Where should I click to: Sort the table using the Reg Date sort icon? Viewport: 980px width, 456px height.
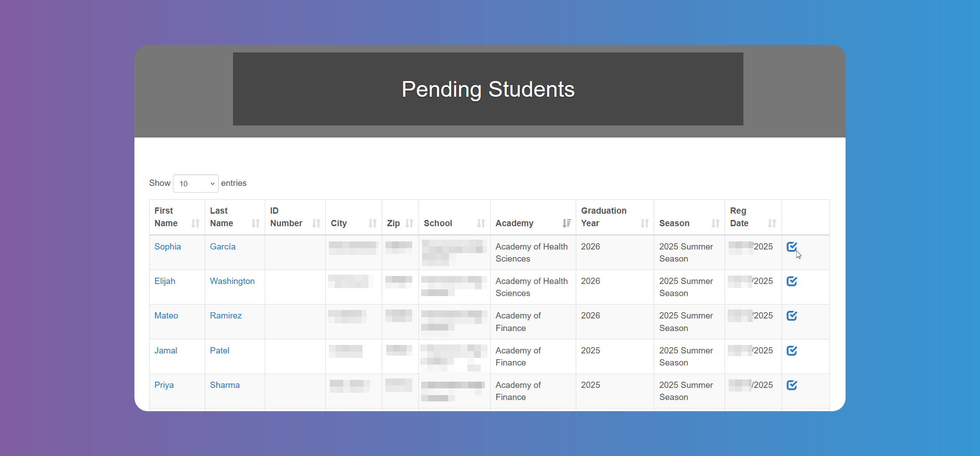pos(772,223)
